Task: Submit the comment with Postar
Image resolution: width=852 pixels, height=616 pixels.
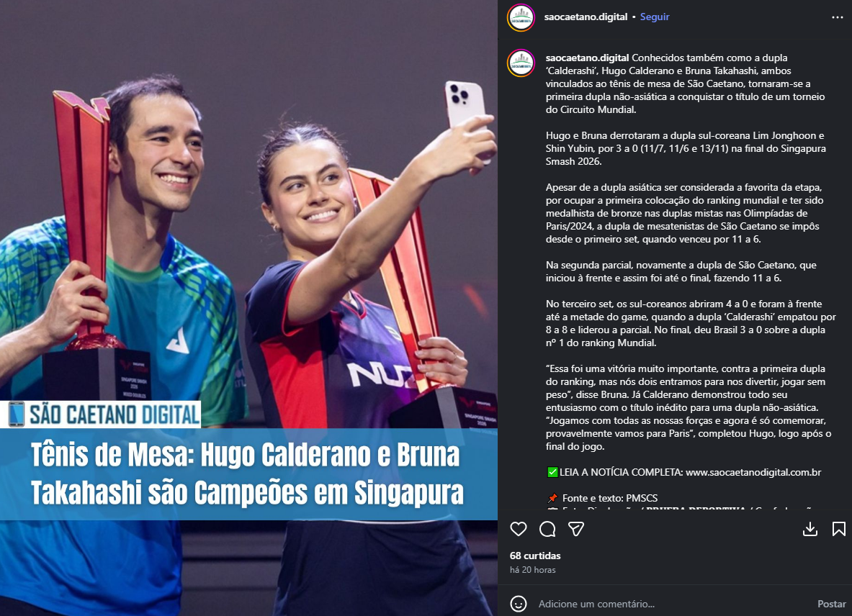Action: point(831,604)
